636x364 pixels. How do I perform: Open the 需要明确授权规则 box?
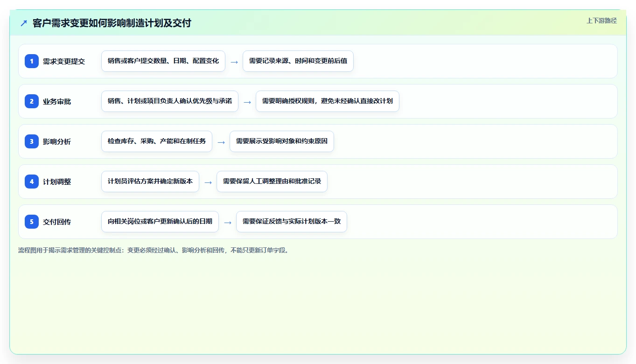(x=328, y=101)
